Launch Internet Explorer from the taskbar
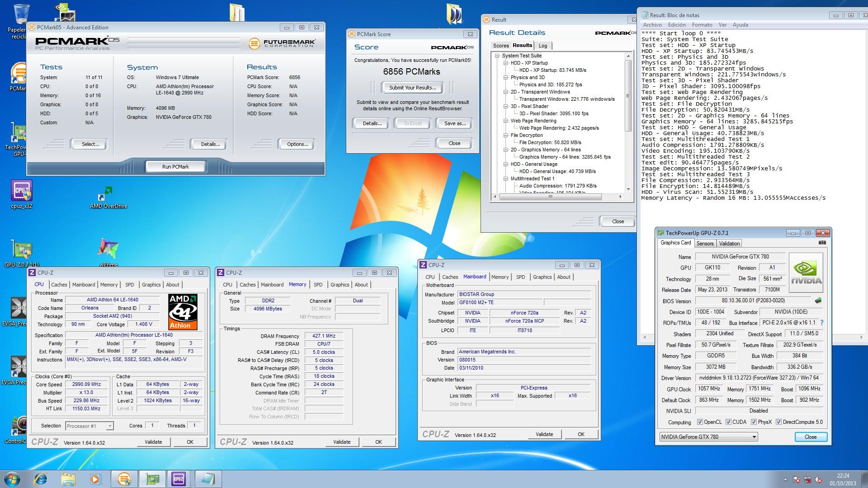Image resolution: width=868 pixels, height=488 pixels. tap(41, 479)
